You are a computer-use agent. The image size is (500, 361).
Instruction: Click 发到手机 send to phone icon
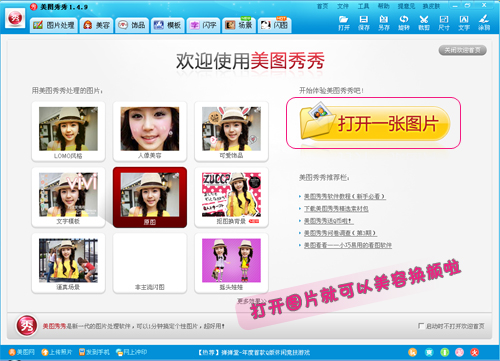[x=94, y=352]
